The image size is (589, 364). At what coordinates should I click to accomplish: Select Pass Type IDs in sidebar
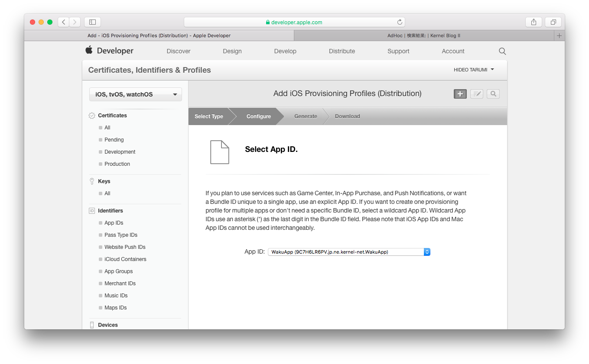point(120,235)
